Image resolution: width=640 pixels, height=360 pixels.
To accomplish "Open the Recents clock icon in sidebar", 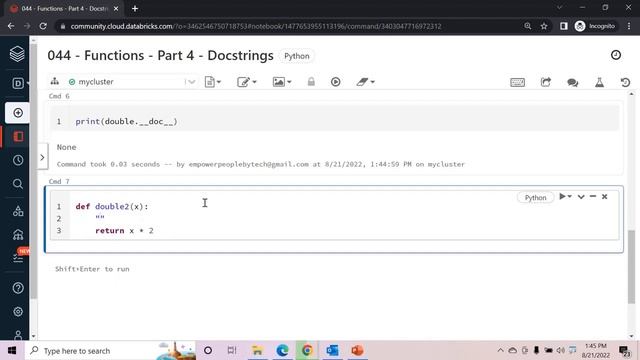I will pos(18,160).
